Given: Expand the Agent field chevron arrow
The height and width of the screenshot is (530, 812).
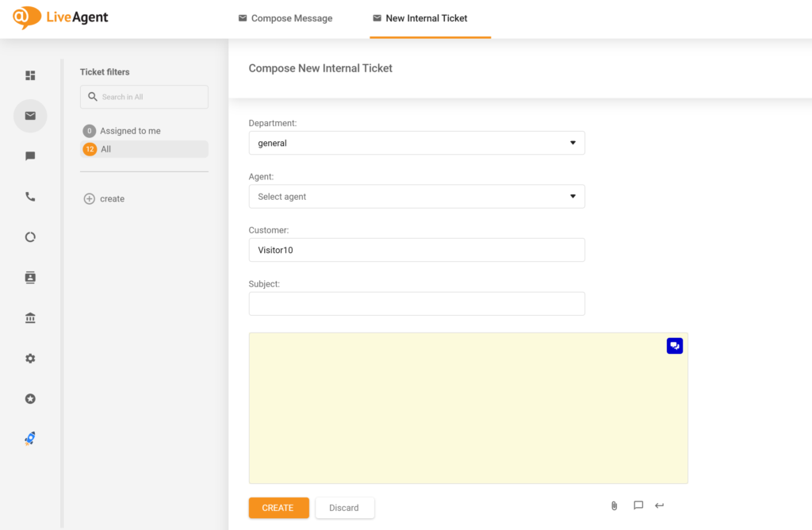Looking at the screenshot, I should point(573,196).
